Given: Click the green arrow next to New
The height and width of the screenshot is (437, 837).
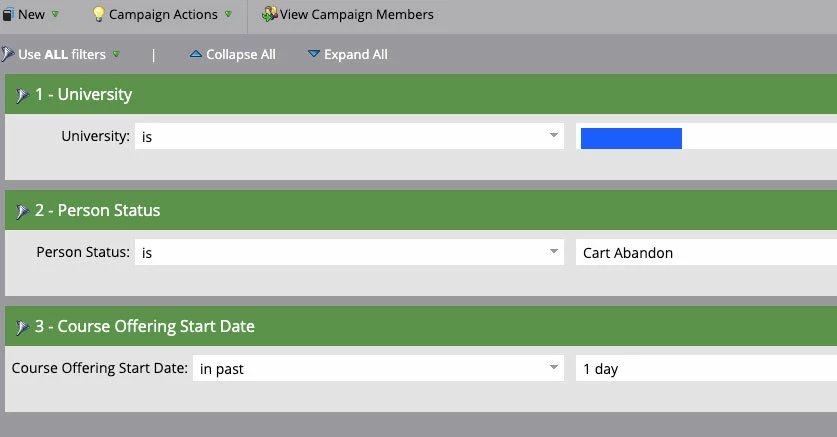Looking at the screenshot, I should (x=55, y=14).
